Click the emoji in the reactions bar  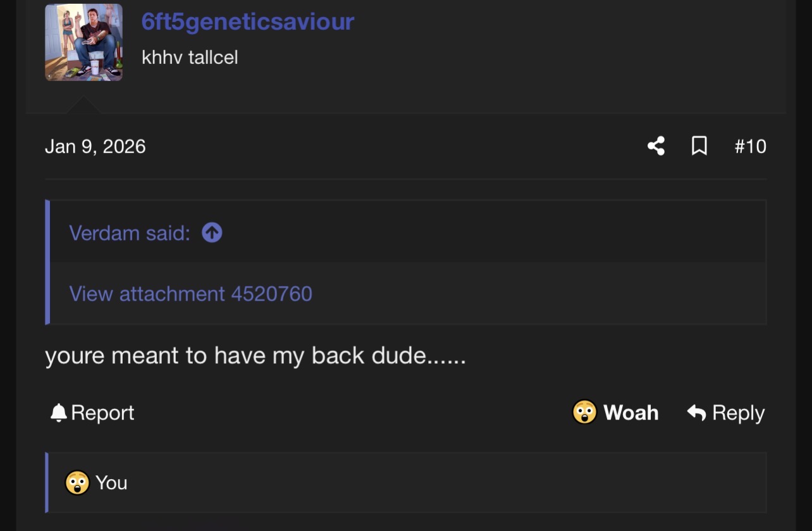click(77, 483)
